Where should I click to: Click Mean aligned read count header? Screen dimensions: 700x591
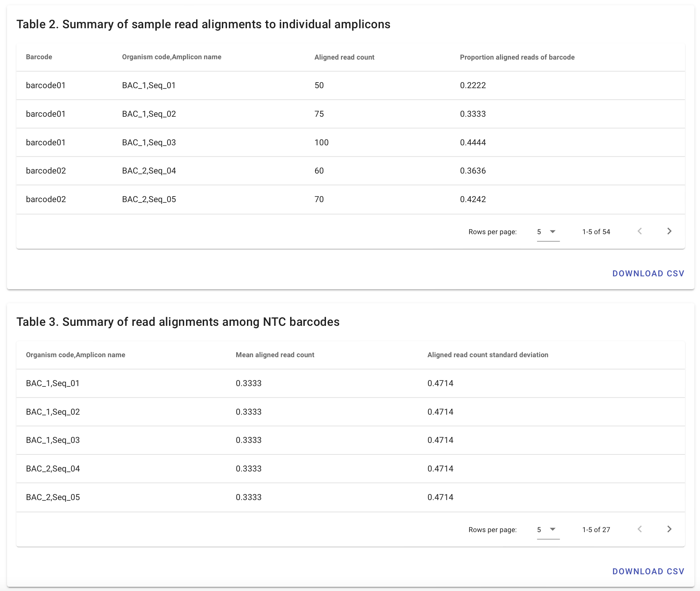[x=275, y=355]
